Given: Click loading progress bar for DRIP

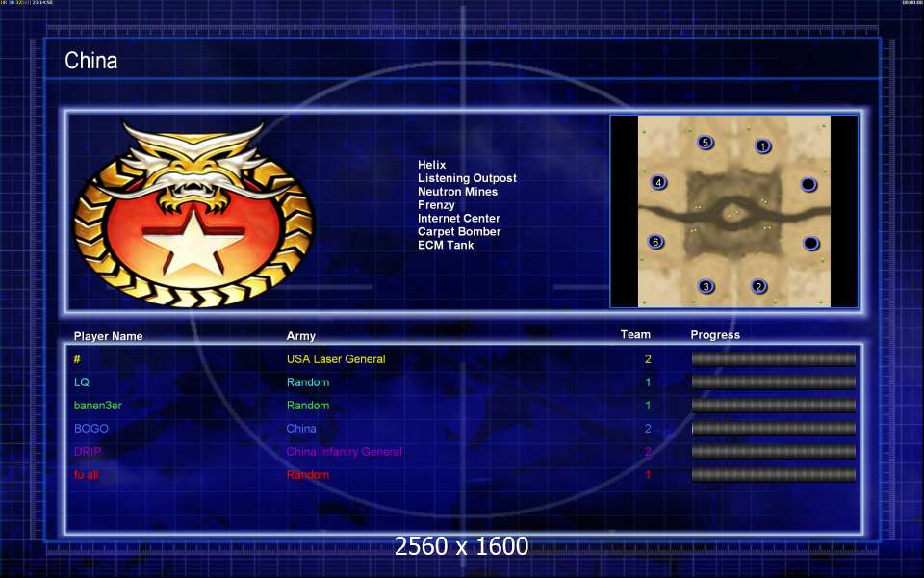Looking at the screenshot, I should (773, 451).
